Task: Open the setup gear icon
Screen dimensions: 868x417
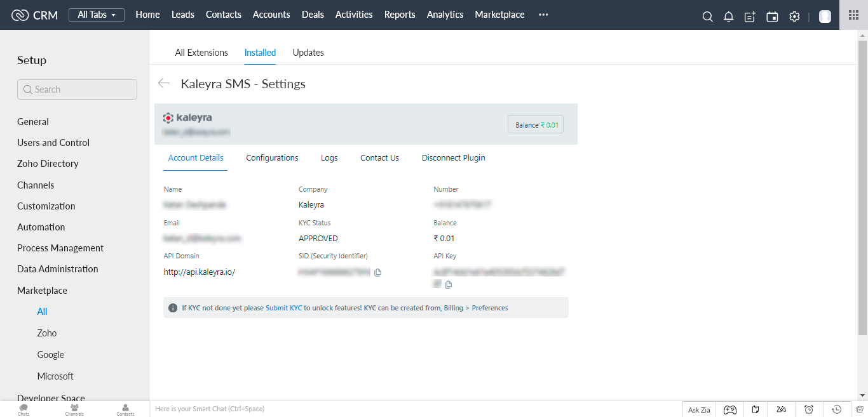Action: tap(794, 17)
